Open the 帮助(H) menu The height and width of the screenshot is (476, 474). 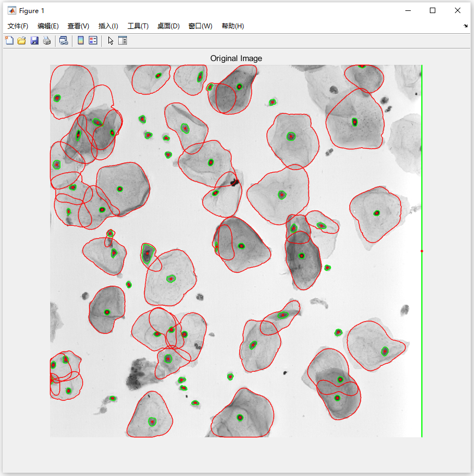coord(233,26)
